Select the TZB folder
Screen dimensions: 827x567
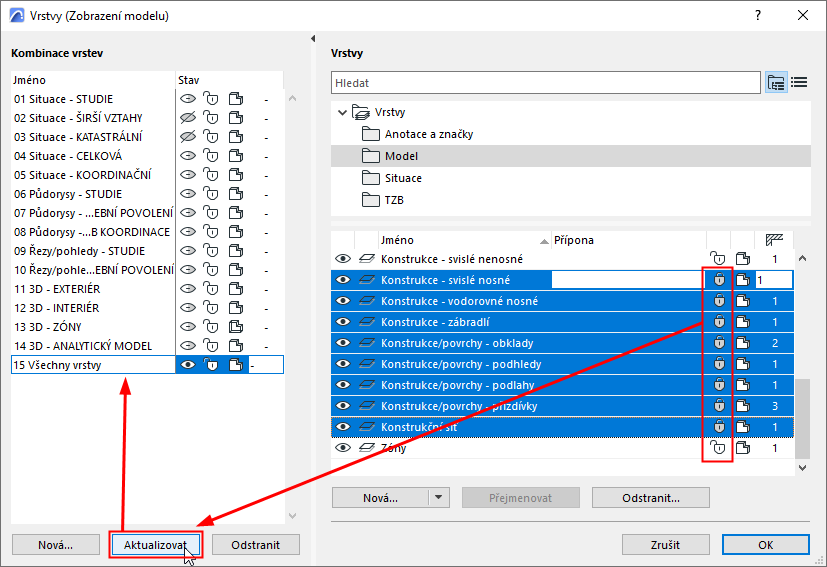point(383,200)
